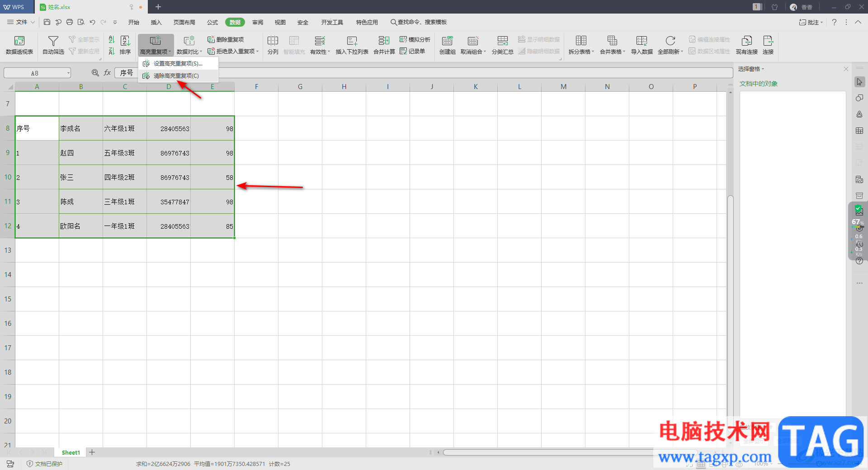The height and width of the screenshot is (470, 868).
Task: Add a new sheet with plus icon
Action: (92, 452)
